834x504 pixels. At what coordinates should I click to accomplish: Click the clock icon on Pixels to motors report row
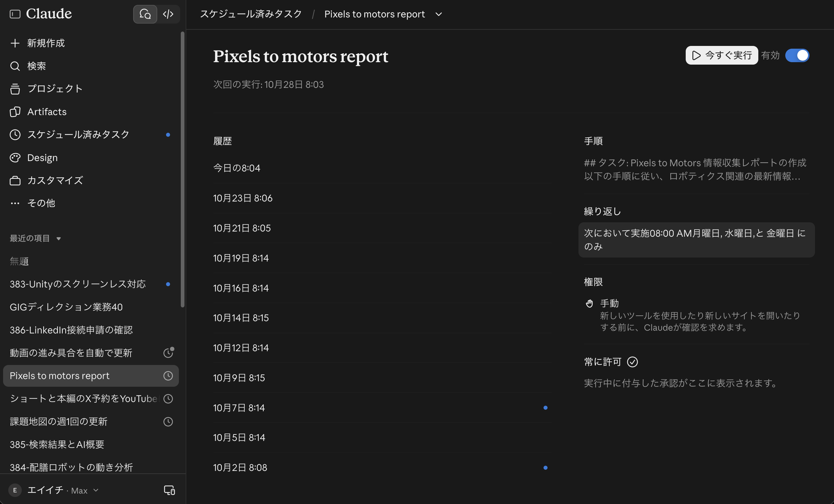(168, 376)
